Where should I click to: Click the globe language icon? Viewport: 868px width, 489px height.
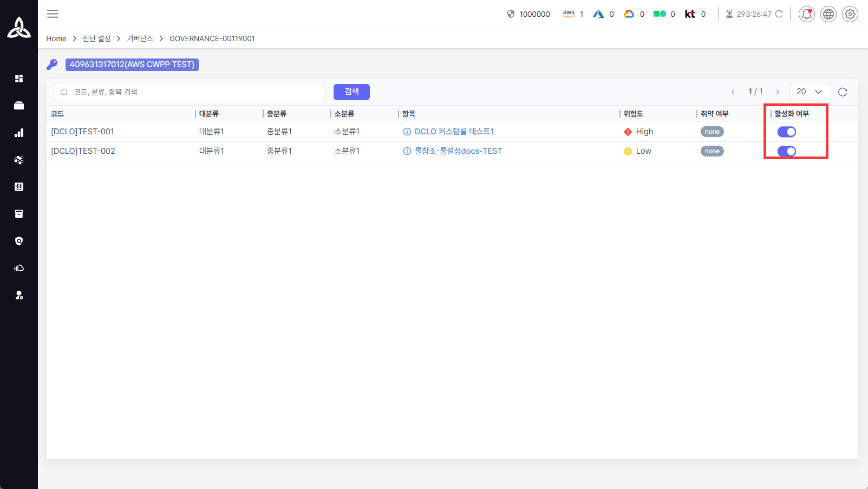(828, 14)
